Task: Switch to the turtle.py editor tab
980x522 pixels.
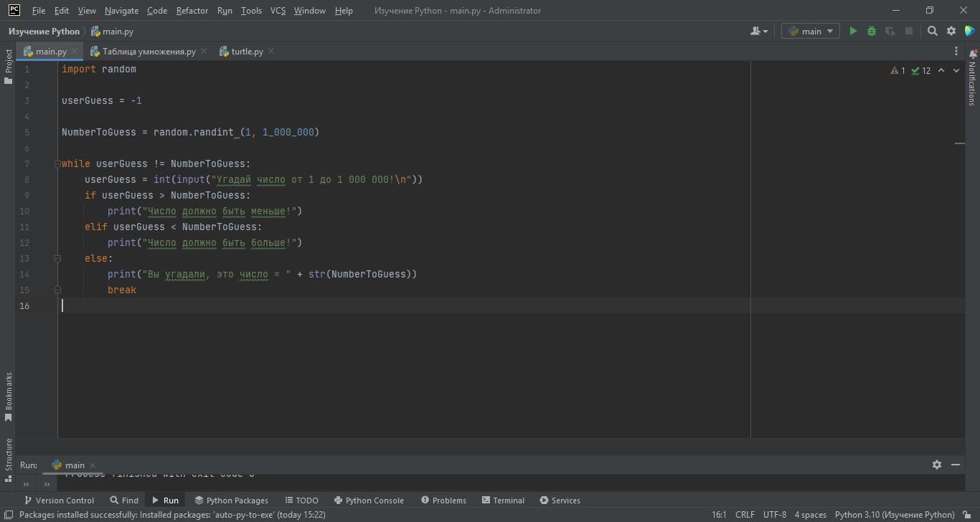Action: click(247, 52)
